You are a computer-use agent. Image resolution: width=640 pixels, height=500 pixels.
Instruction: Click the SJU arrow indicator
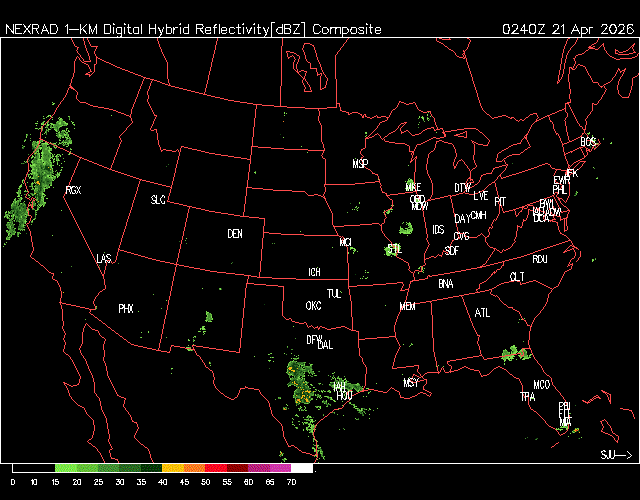[x=615, y=455]
